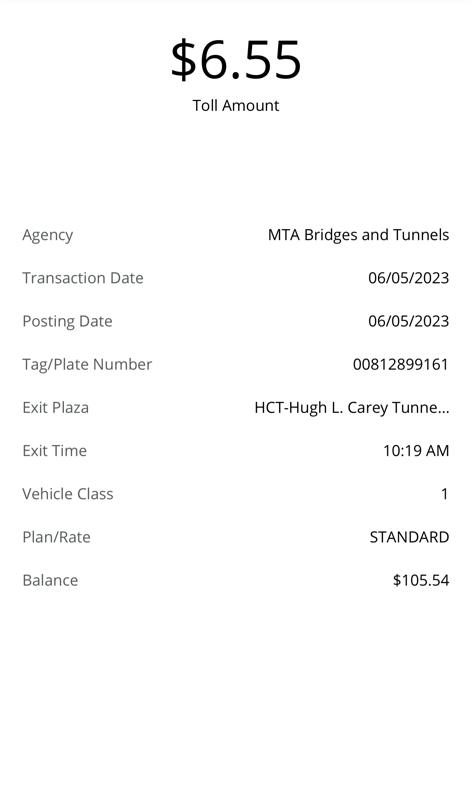The image size is (472, 800).
Task: Select the 10:19 AM exit time
Action: [416, 451]
